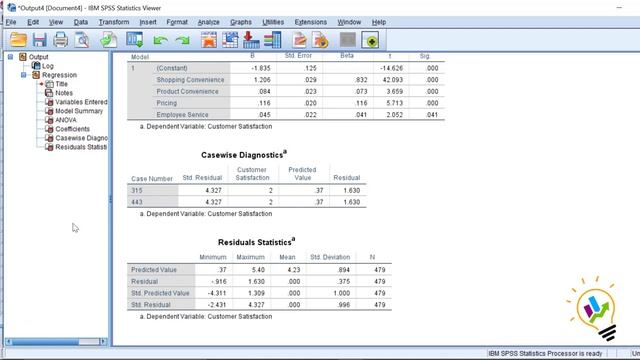Click the Go to Variable toolbar icon

pyautogui.click(x=251, y=40)
